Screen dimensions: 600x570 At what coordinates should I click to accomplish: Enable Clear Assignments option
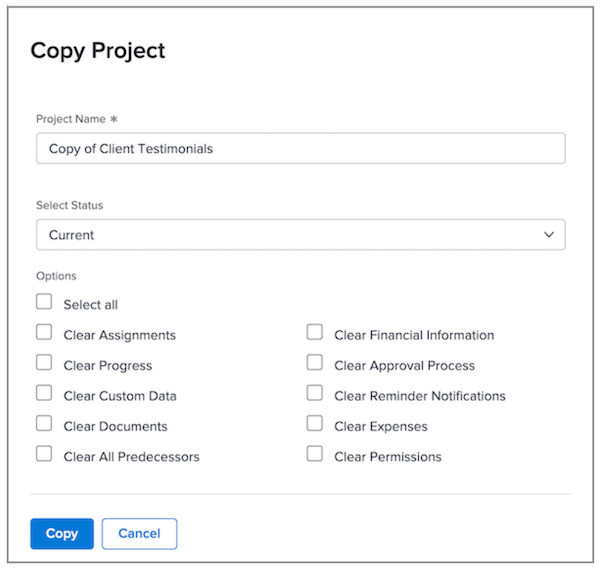44,333
